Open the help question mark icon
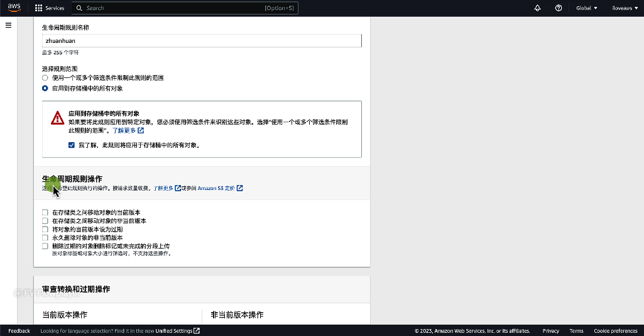Viewport: 644px width, 336px height. [558, 8]
